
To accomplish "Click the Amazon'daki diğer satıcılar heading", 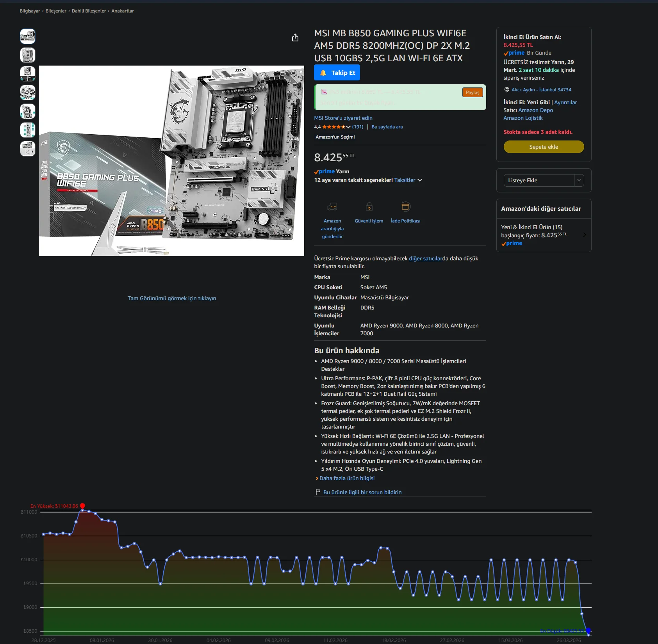I will click(541, 209).
